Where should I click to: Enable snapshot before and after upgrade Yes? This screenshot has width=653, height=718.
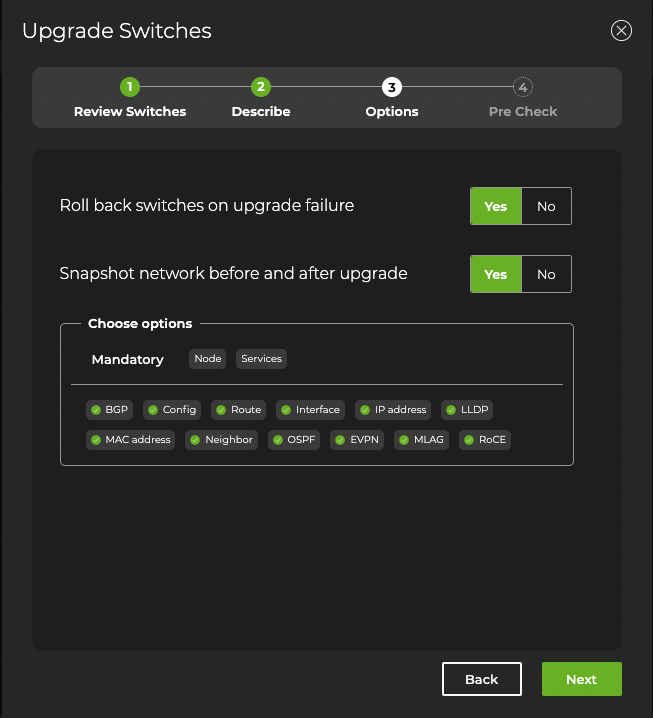coord(495,274)
